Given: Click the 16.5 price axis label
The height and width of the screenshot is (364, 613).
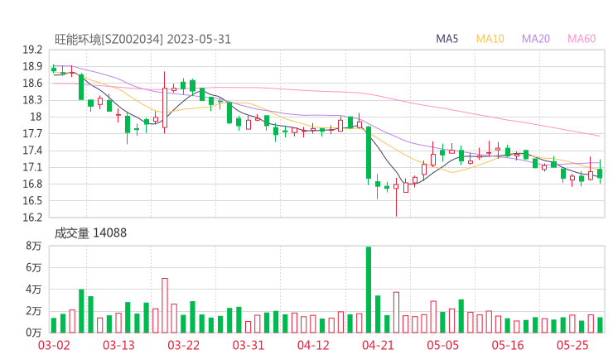Looking at the screenshot, I should [x=32, y=201].
